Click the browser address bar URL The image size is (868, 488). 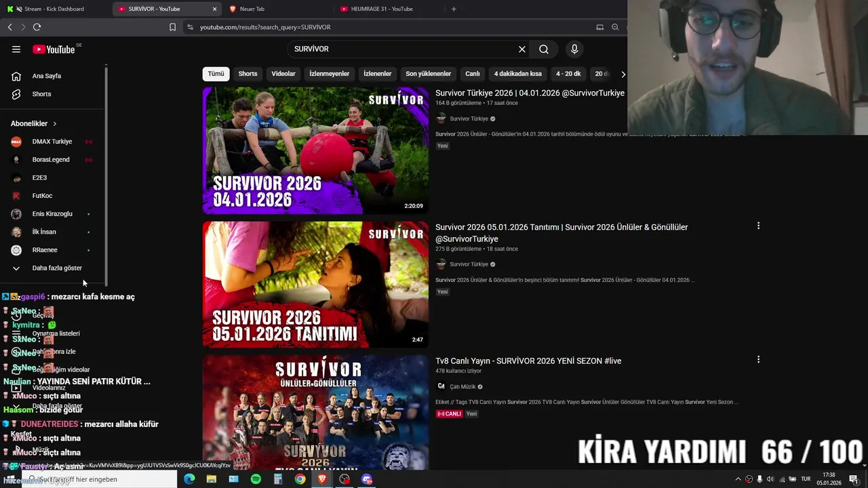265,27
